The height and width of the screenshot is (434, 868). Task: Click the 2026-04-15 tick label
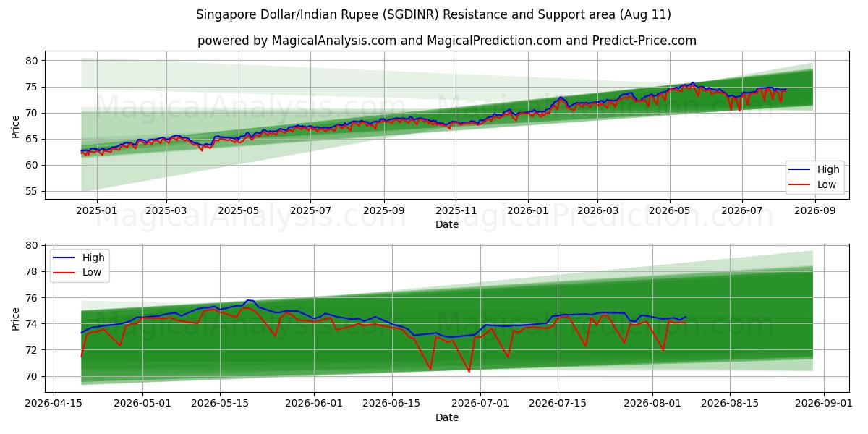[x=54, y=403]
